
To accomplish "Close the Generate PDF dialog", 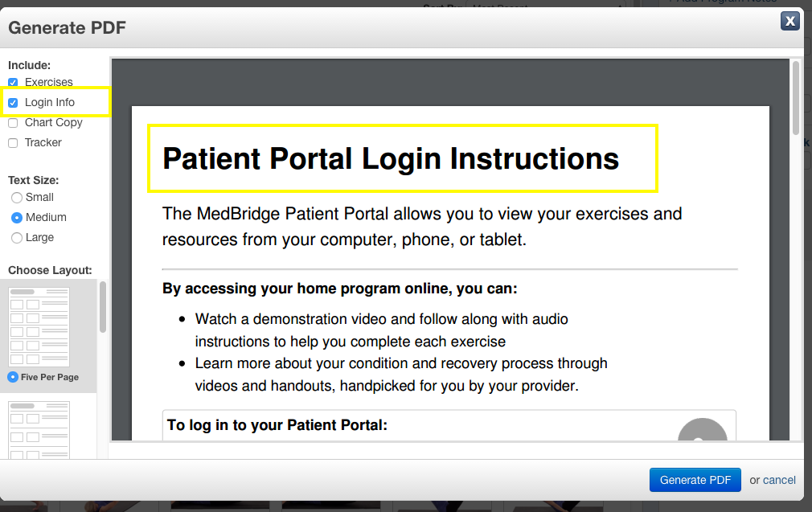I will pos(789,21).
